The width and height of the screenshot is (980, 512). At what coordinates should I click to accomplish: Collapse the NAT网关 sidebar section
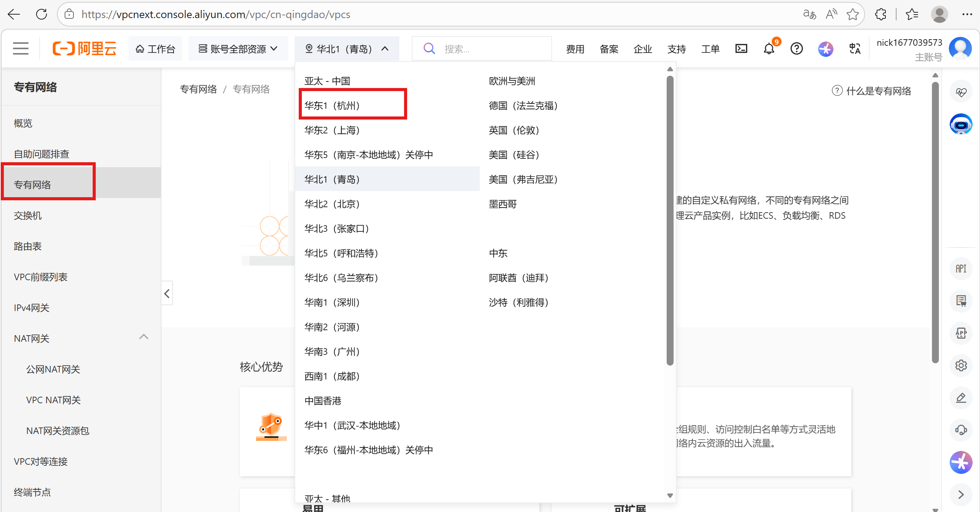tap(143, 337)
